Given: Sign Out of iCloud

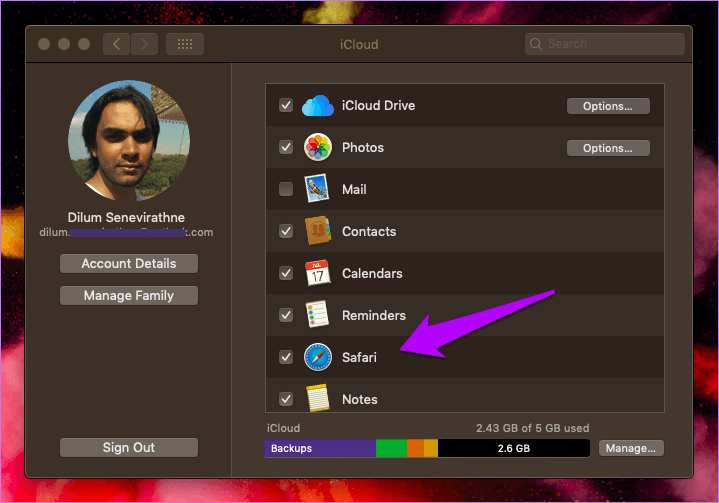Looking at the screenshot, I should tap(129, 448).
